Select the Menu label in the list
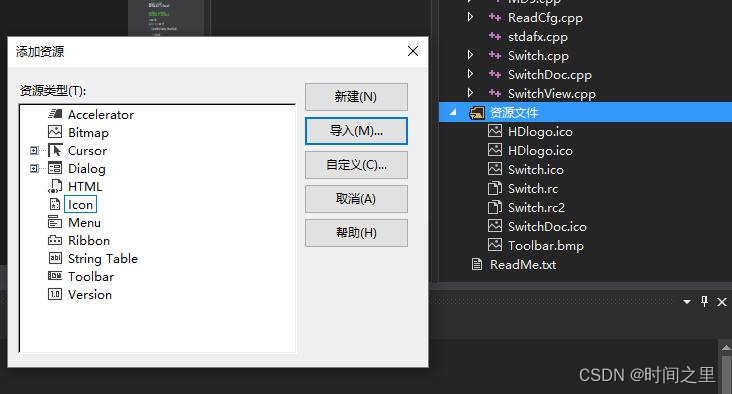This screenshot has height=394, width=732. (84, 223)
